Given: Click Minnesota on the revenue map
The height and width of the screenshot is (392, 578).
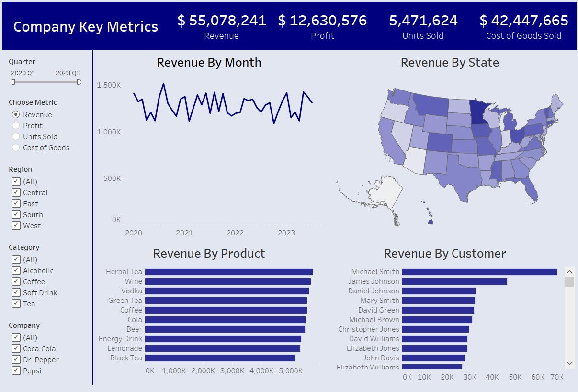Looking at the screenshot, I should click(x=478, y=111).
